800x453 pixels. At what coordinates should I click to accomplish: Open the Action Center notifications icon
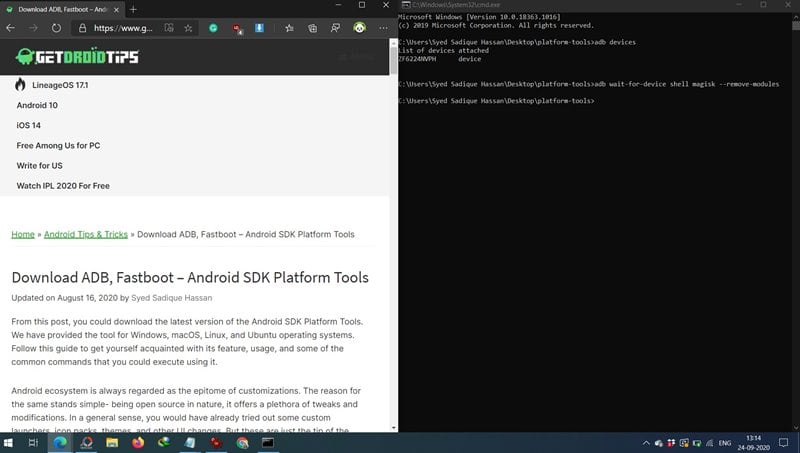pos(784,443)
